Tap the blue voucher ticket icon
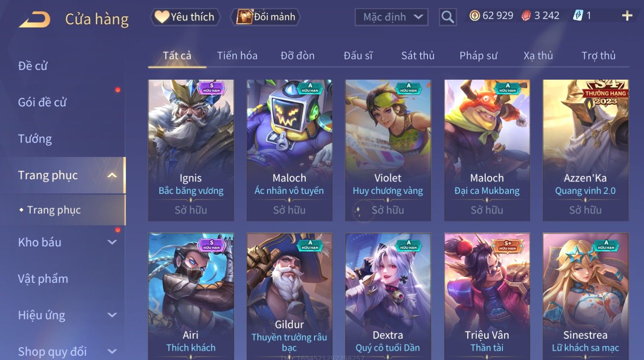Image resolution: width=644 pixels, height=360 pixels. point(578,16)
